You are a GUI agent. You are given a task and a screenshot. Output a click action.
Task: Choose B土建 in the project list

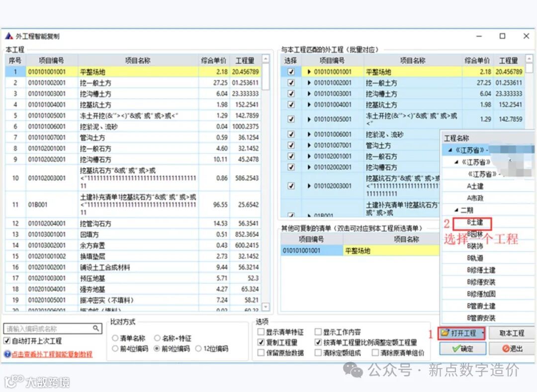coord(475,223)
